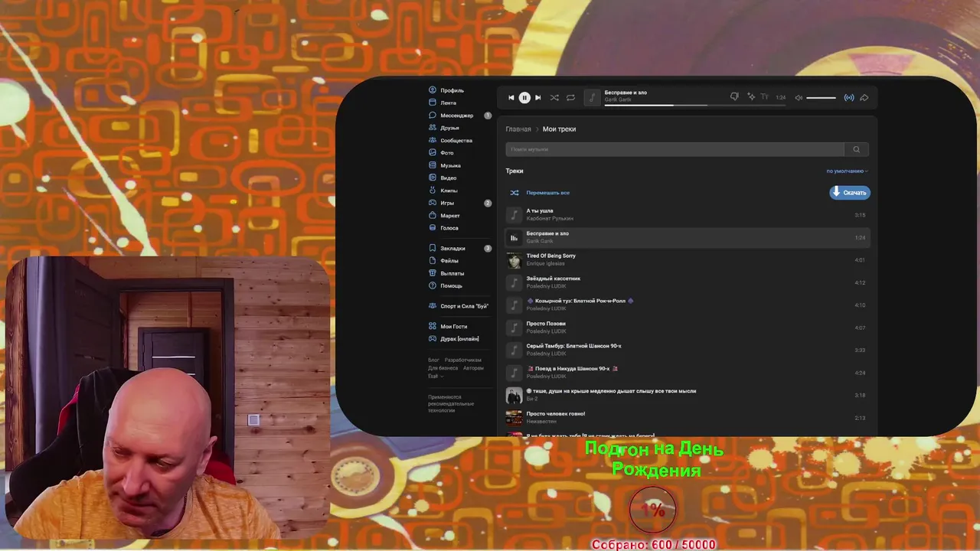Click the Би-2 track cover thumbnail
The image size is (980, 551).
pyautogui.click(x=514, y=395)
